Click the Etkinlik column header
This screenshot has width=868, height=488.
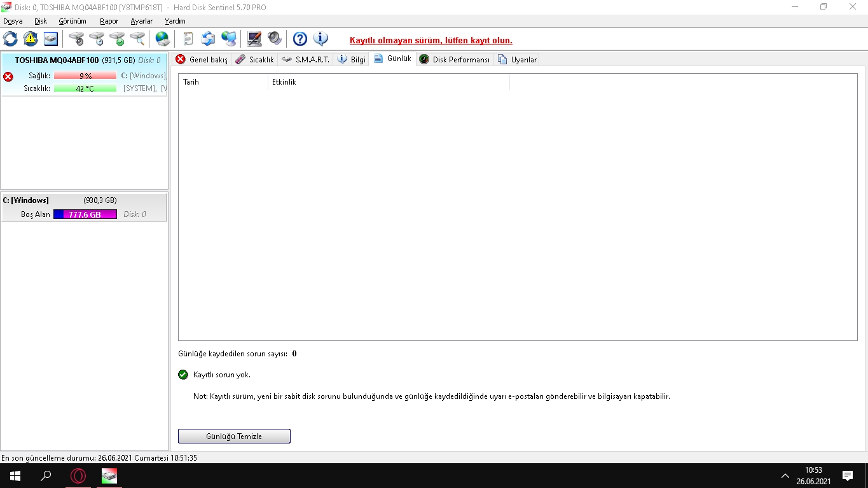click(x=389, y=82)
